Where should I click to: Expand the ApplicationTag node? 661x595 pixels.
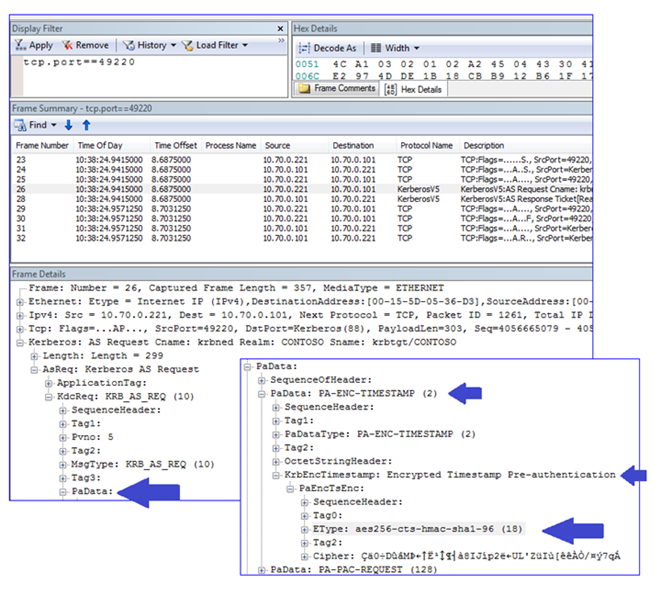(x=48, y=383)
